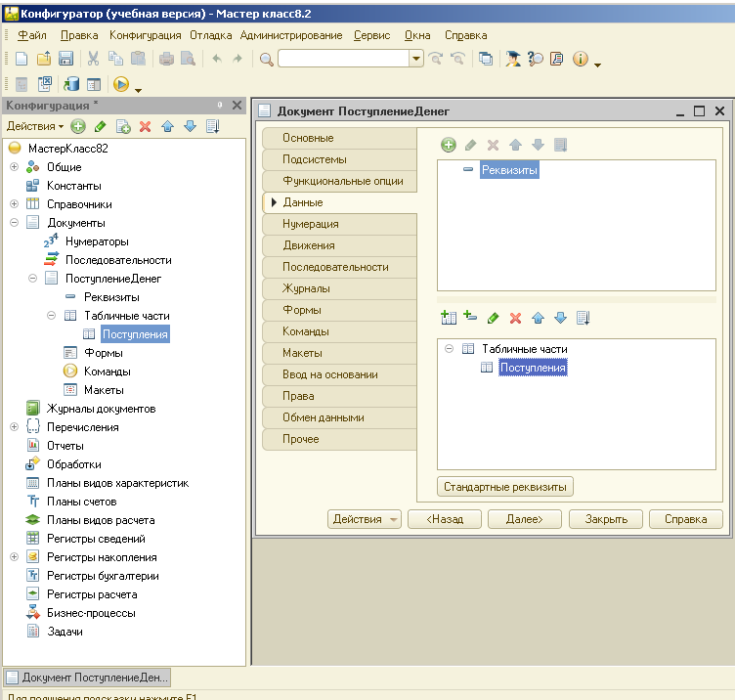
Task: Expand the Справочники tree node
Action: tap(14, 204)
